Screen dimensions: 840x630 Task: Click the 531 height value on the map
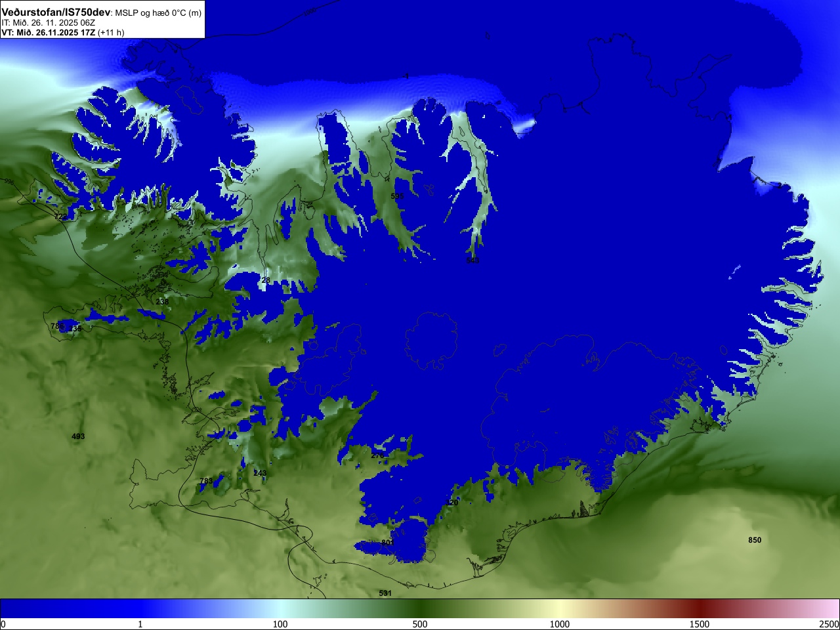(385, 593)
